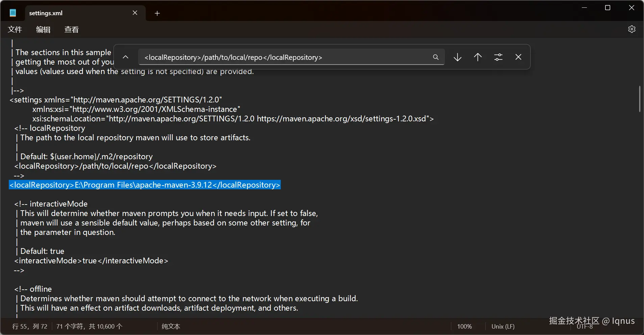Image resolution: width=644 pixels, height=335 pixels.
Task: Click the 行 55, 列 72 status entry
Action: coord(30,327)
